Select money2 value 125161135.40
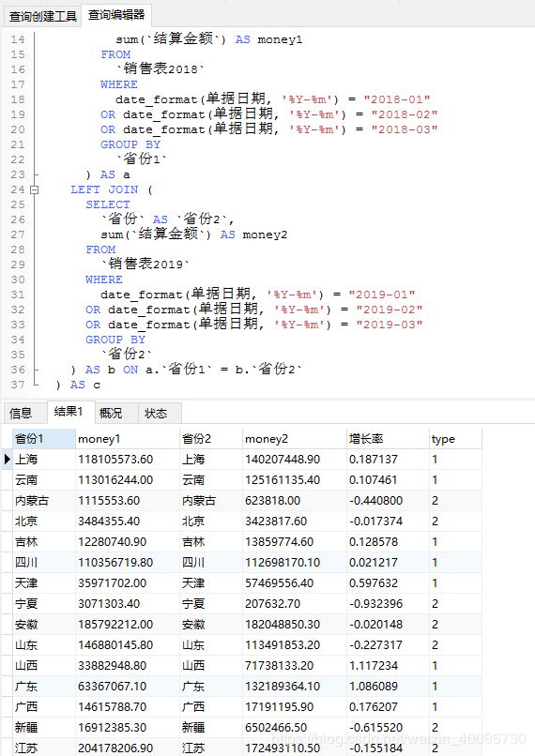The height and width of the screenshot is (756, 535). pos(295,479)
